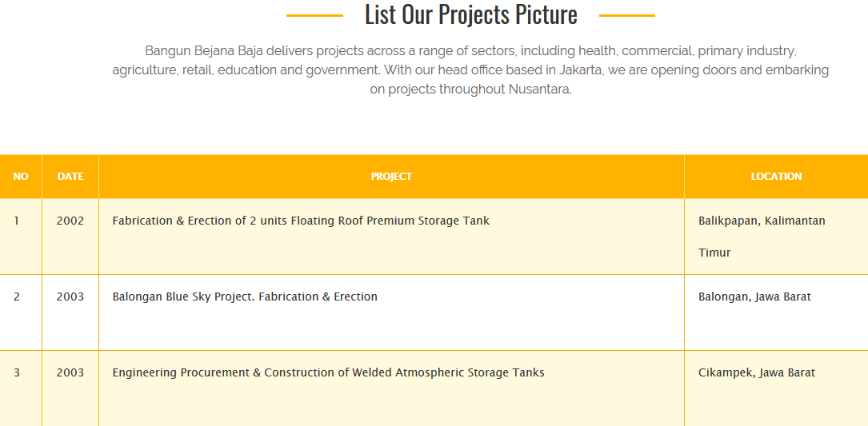Image resolution: width=868 pixels, height=426 pixels.
Task: Click the Cikampek, Jawa Barat location cell
Action: pos(757,372)
